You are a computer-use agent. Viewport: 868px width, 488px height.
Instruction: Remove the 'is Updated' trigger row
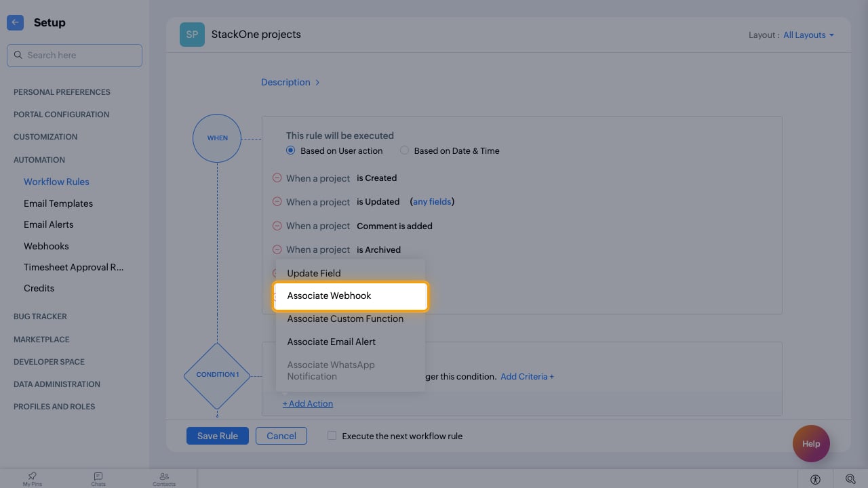(x=277, y=201)
